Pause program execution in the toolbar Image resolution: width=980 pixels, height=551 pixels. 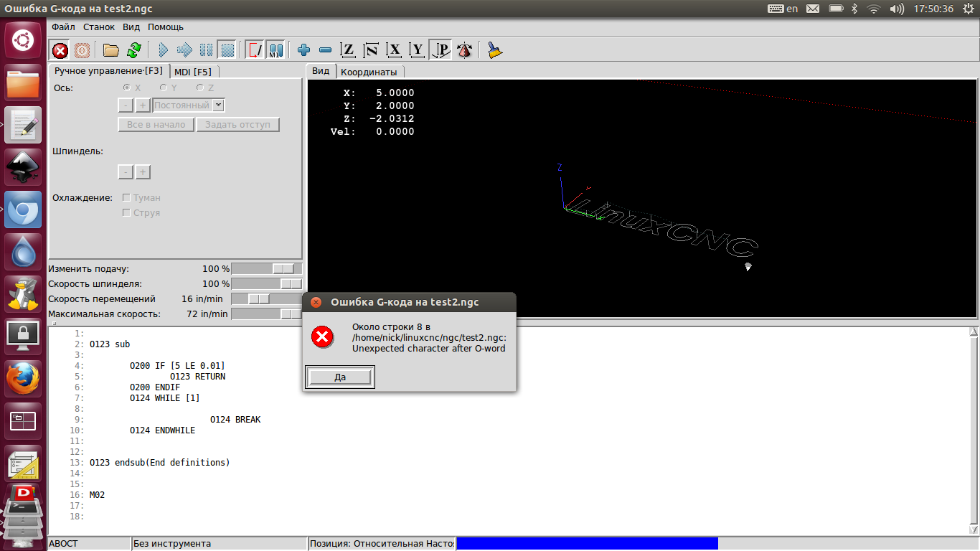tap(206, 50)
